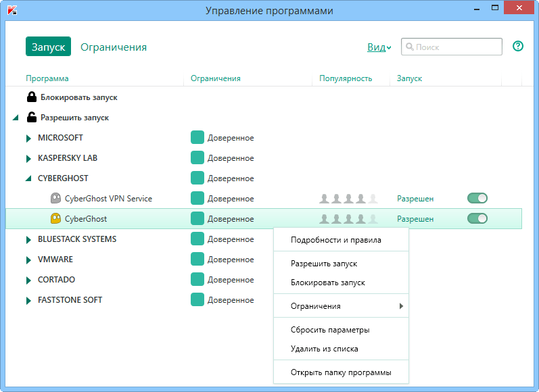
Task: Click the grey ghost icon of CyberGhost VPN Service
Action: coord(55,198)
